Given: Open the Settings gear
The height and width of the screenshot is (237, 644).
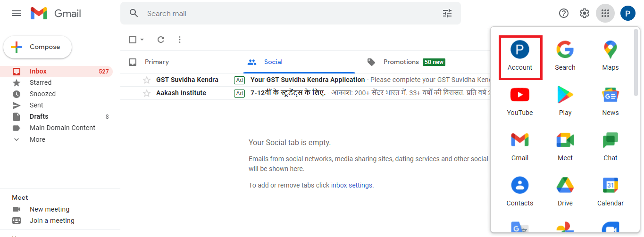Looking at the screenshot, I should point(585,13).
